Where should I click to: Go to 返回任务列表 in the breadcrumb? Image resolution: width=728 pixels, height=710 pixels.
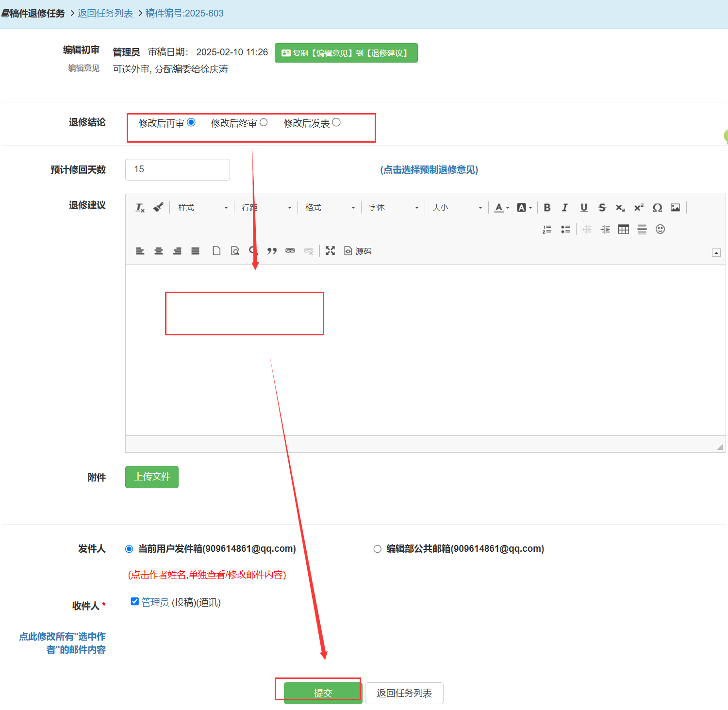pos(105,13)
